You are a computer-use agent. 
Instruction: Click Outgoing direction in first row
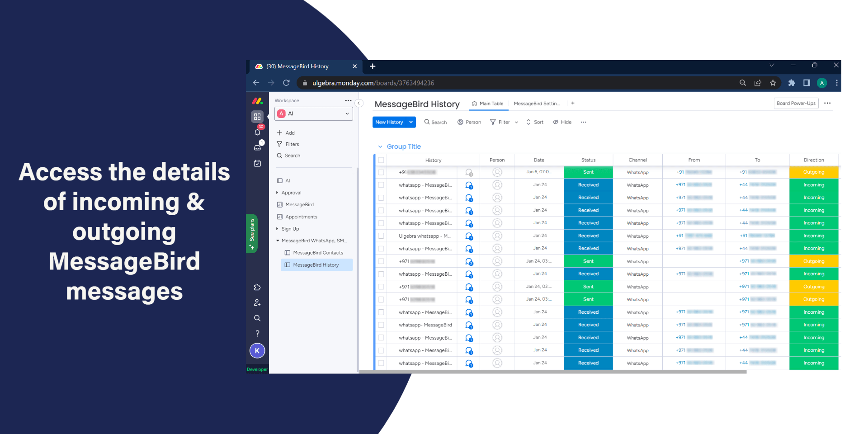pyautogui.click(x=814, y=172)
